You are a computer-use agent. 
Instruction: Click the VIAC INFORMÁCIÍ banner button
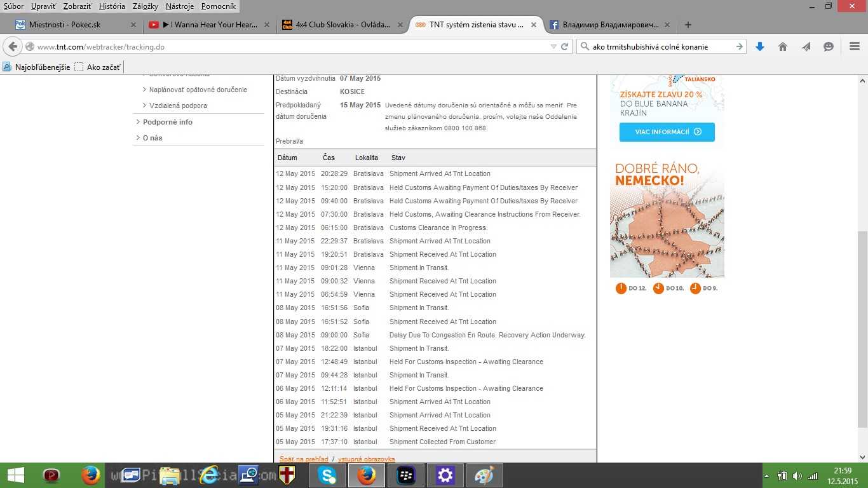tap(667, 132)
